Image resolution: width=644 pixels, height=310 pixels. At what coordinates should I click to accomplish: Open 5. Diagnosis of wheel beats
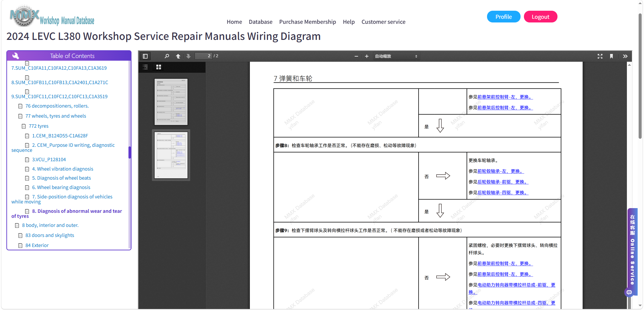pos(61,178)
